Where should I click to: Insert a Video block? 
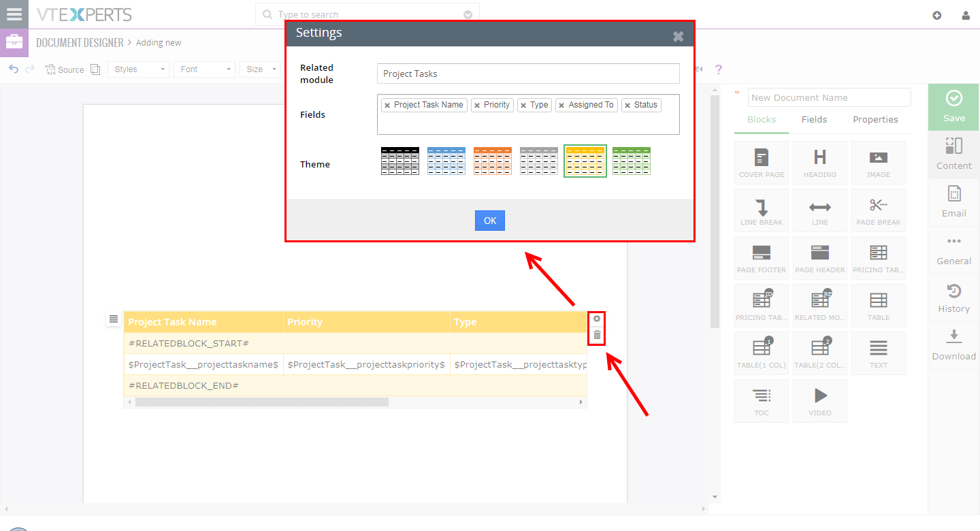click(x=819, y=400)
